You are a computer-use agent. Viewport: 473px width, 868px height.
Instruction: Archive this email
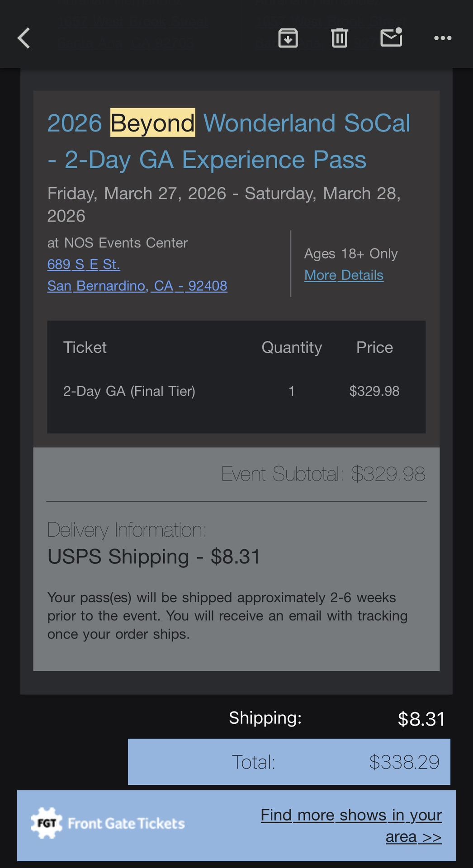[289, 38]
